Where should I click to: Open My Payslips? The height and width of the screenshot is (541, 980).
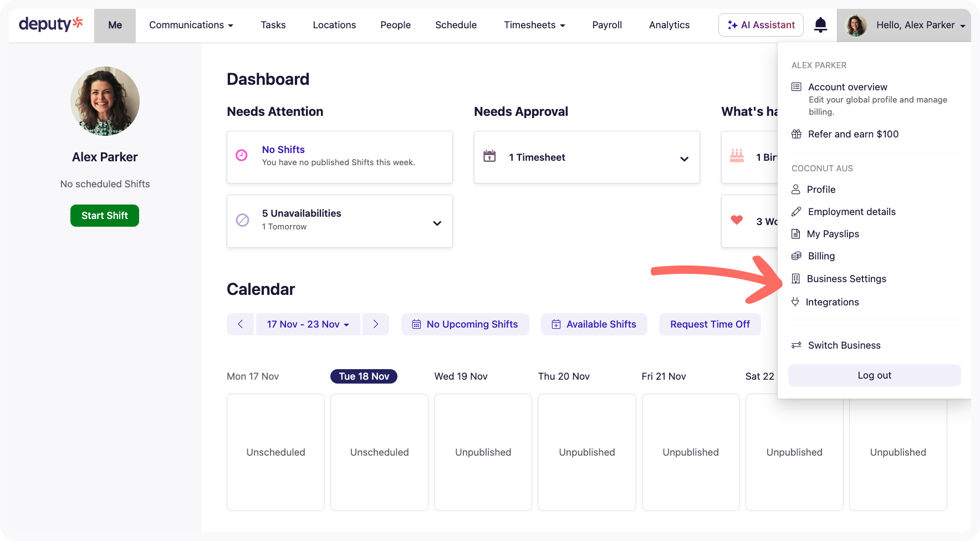[x=833, y=233]
